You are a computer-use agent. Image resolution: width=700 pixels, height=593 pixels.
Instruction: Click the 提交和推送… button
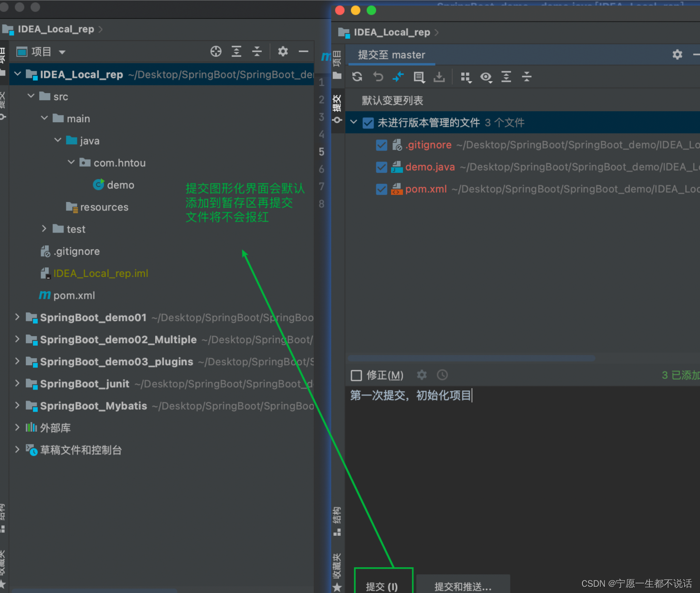point(463,584)
